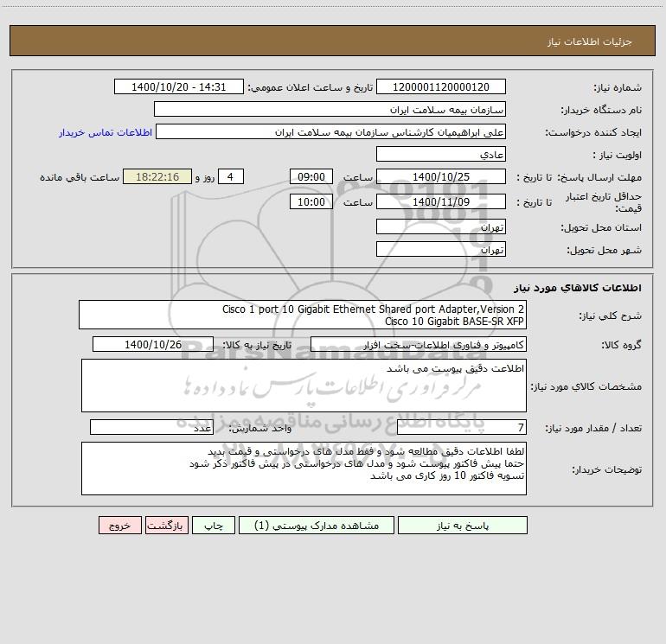The width and height of the screenshot is (666, 644).
Task: Click the price validity time 10:00
Action: pyautogui.click(x=311, y=201)
